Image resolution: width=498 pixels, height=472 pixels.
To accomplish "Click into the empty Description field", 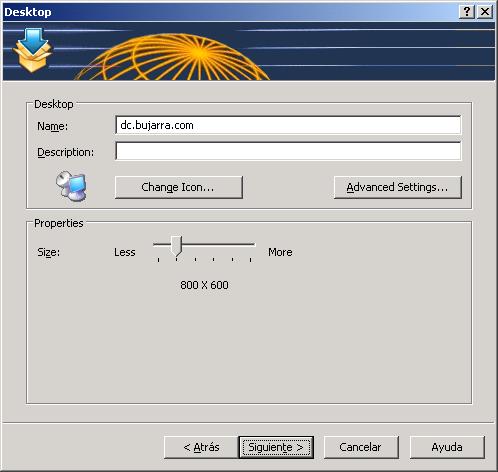I will (288, 151).
